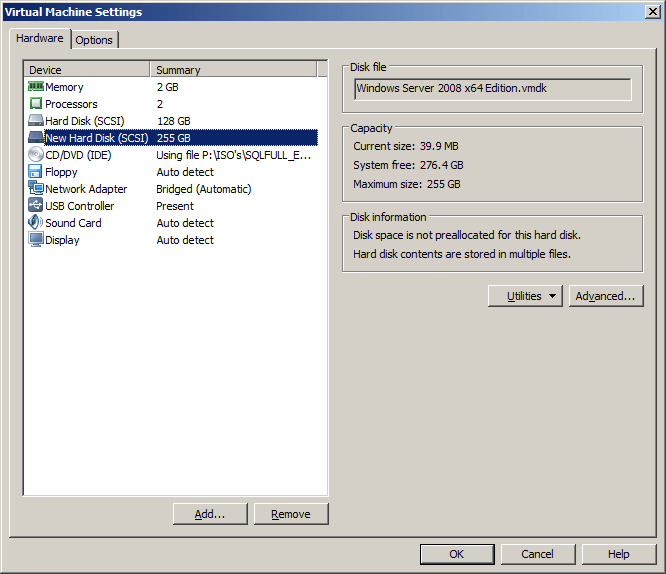
Task: Select the Display monitor icon
Action: pyautogui.click(x=35, y=240)
